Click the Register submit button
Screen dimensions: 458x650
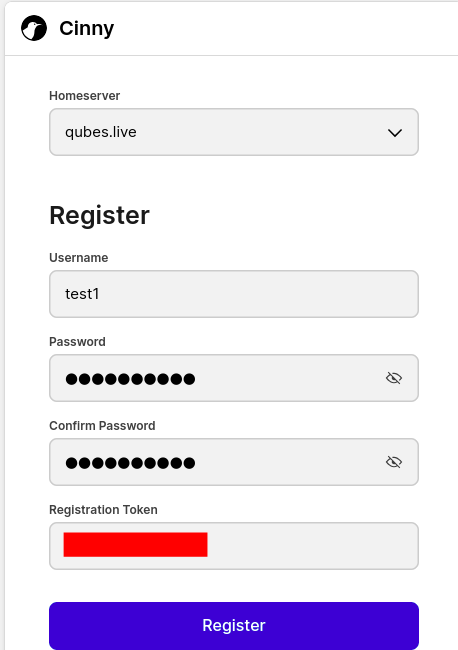(234, 625)
